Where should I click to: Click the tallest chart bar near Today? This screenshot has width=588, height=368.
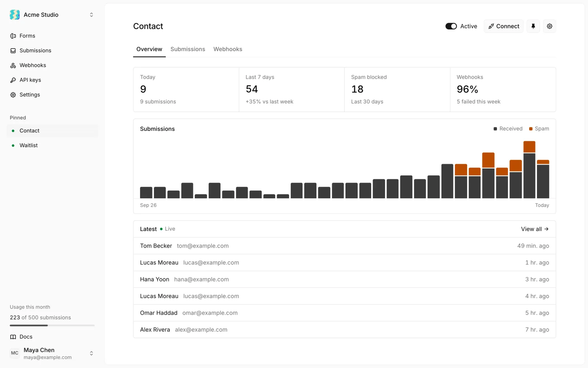click(x=529, y=170)
